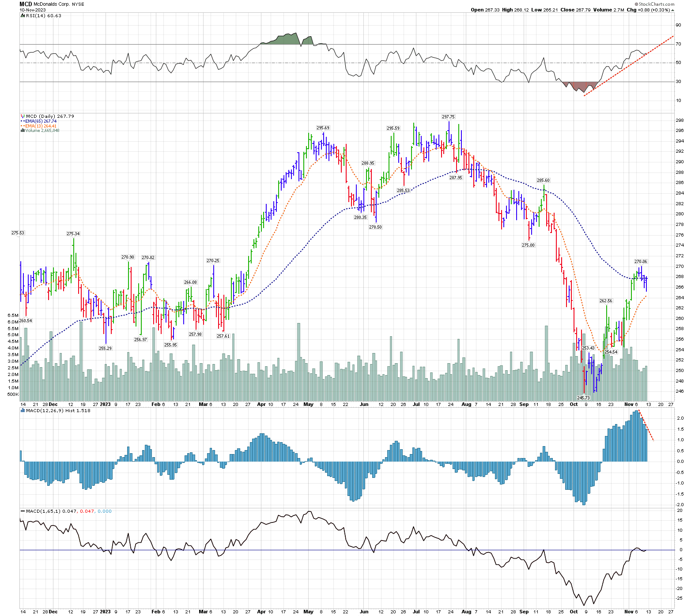Click the High 268.12 value
This screenshot has height=616, width=691.
pyautogui.click(x=515, y=10)
